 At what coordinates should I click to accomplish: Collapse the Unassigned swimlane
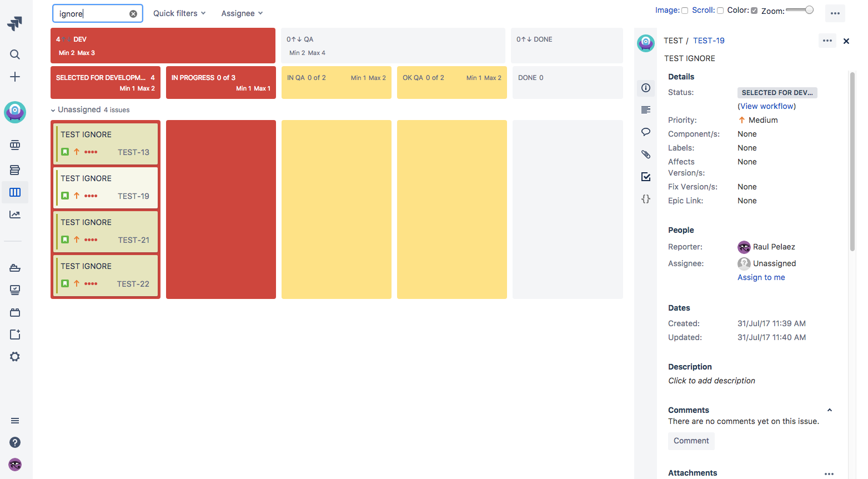pos(53,110)
